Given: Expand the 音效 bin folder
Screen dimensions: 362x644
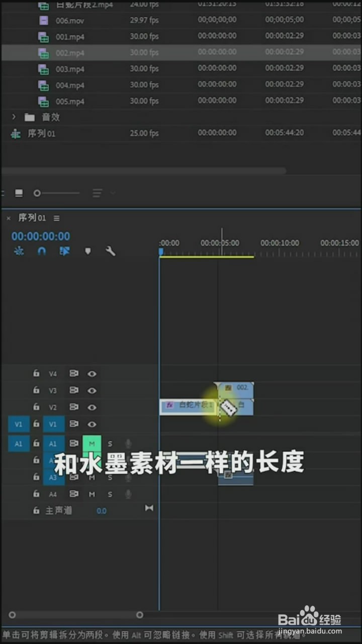Looking at the screenshot, I should click(14, 117).
